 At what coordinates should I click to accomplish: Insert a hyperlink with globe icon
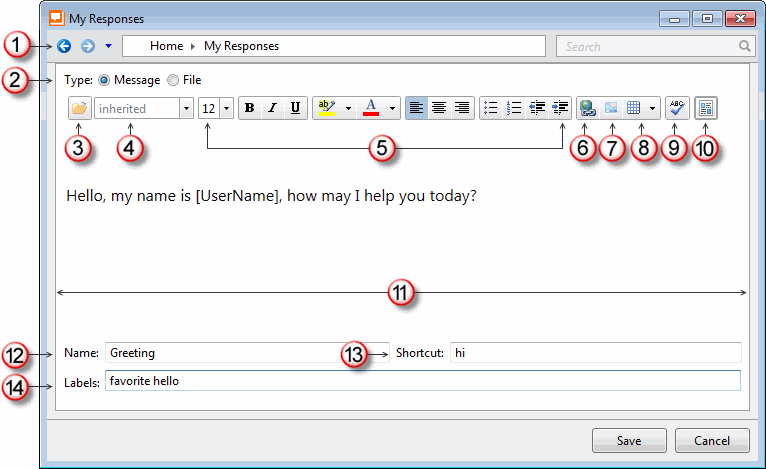pos(587,108)
